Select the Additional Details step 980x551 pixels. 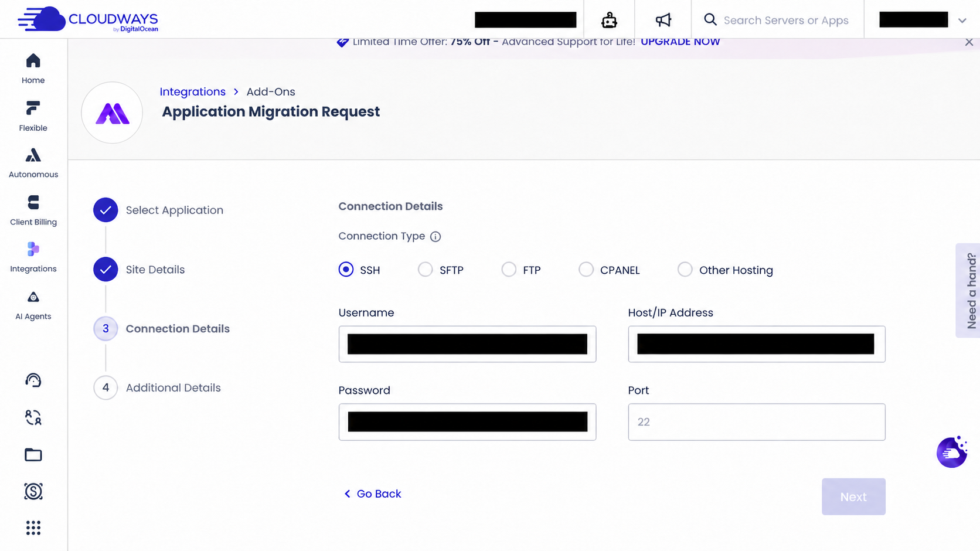[157, 388]
